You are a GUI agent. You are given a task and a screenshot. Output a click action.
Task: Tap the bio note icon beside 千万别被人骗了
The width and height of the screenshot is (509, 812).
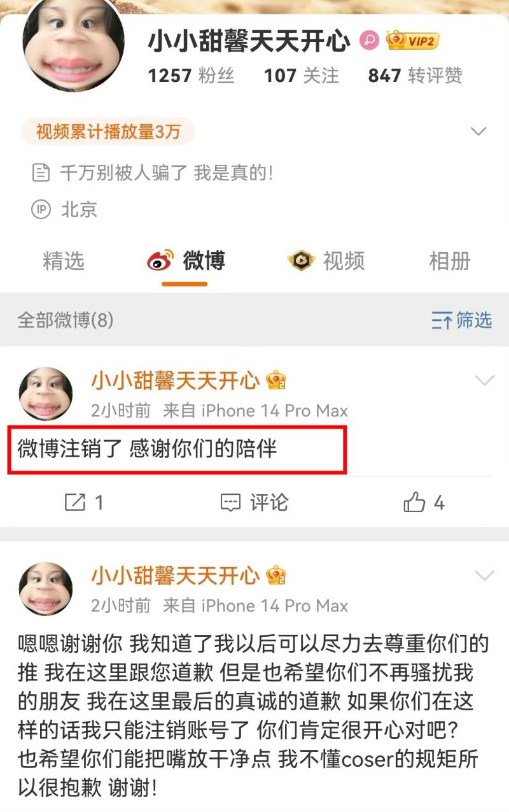coord(41,173)
